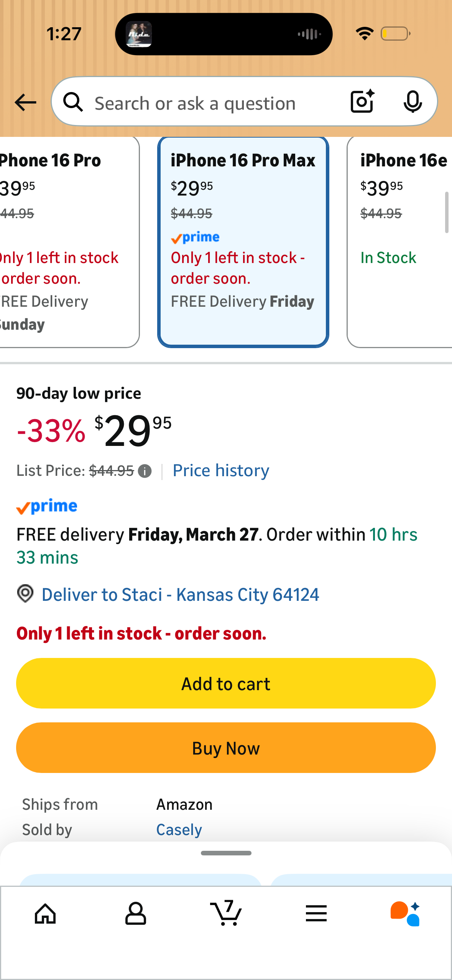Open Rufus AI assistant icon
The width and height of the screenshot is (452, 980).
[x=406, y=913]
